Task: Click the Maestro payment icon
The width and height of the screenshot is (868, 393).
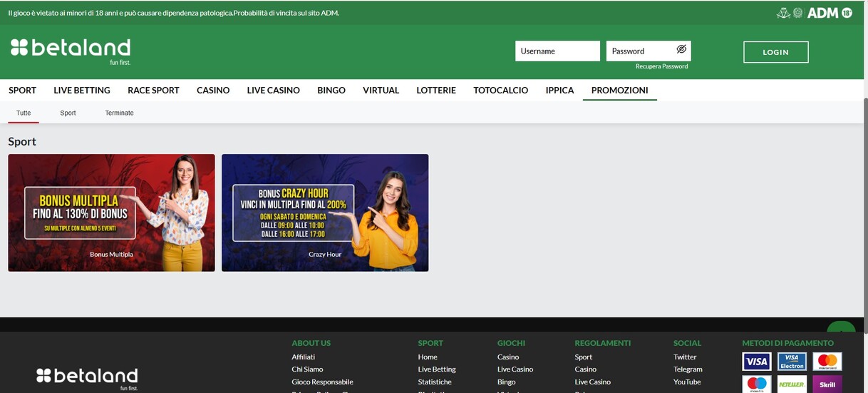Action: (756, 384)
